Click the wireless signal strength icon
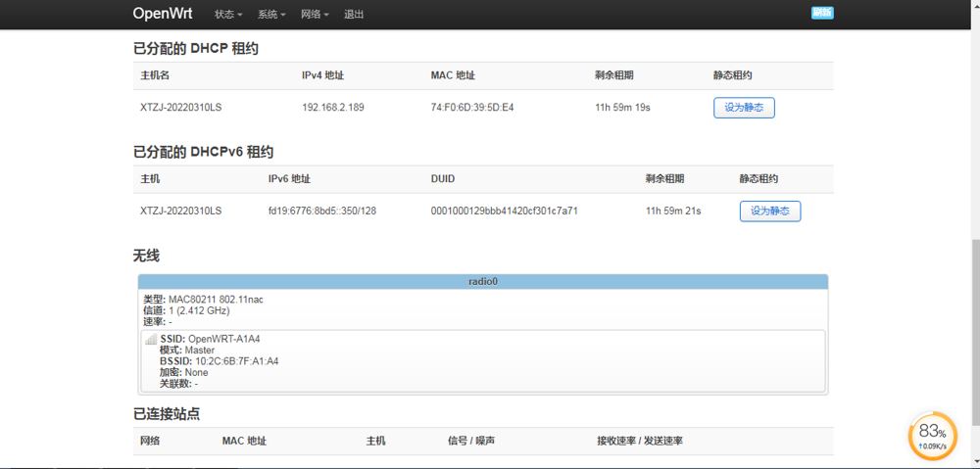980x469 pixels. (x=151, y=339)
